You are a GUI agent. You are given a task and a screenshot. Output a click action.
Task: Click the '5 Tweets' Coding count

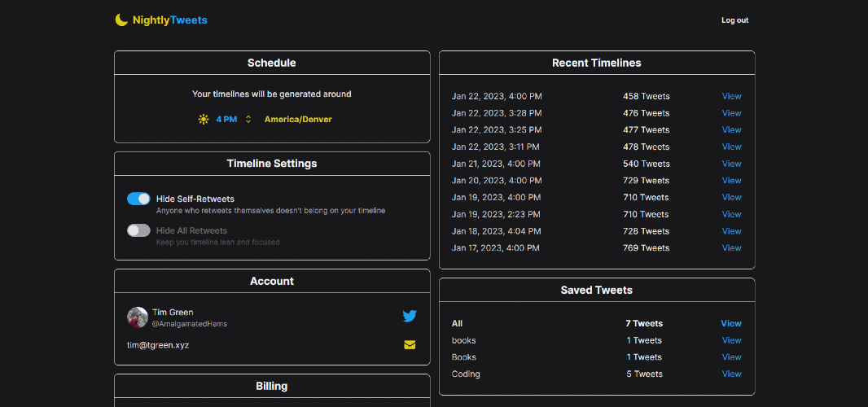click(x=644, y=374)
